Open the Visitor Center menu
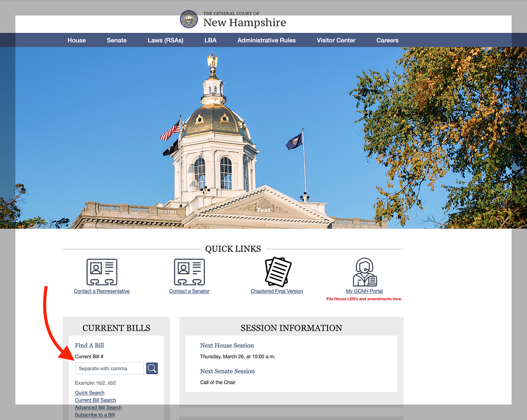 [x=336, y=40]
